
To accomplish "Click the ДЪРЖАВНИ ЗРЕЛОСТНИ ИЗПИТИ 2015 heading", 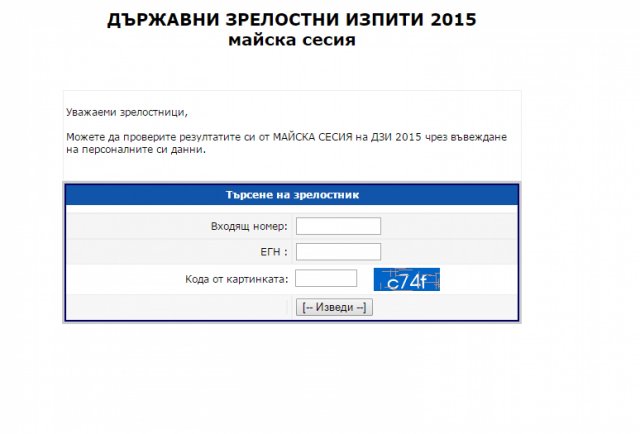I will point(291,19).
